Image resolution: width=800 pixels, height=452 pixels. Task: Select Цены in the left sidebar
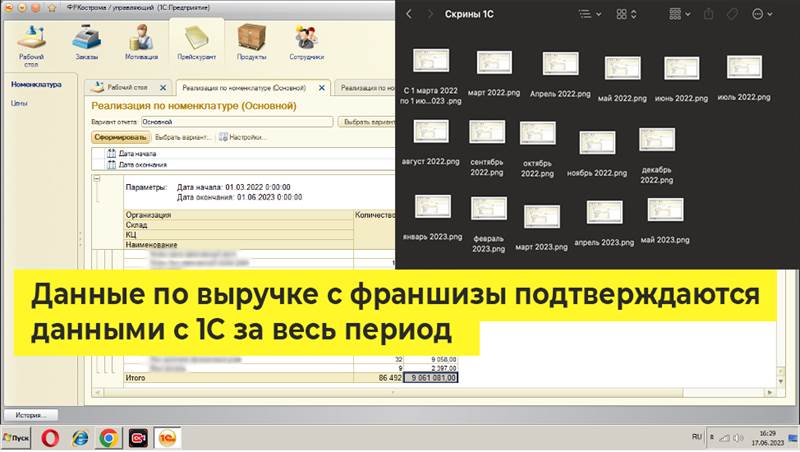19,103
